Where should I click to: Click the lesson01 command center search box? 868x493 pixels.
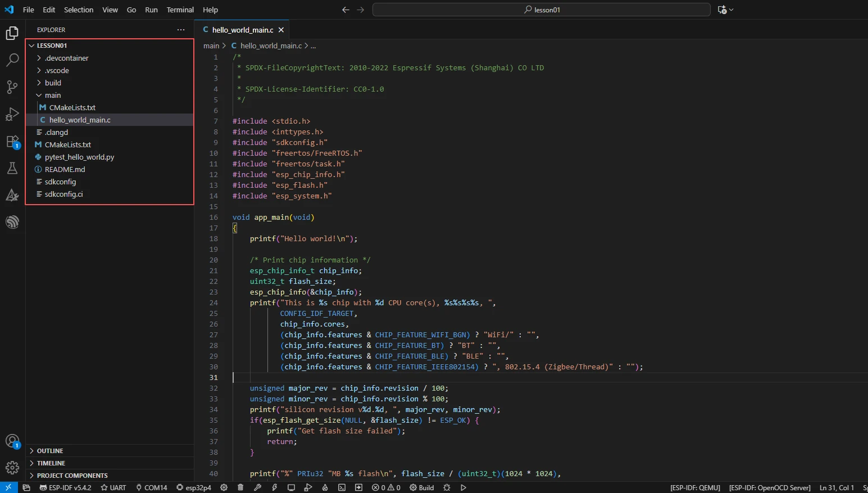click(542, 10)
